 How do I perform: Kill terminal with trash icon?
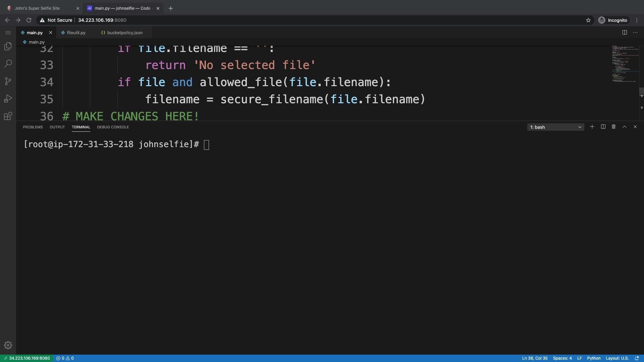pyautogui.click(x=613, y=127)
